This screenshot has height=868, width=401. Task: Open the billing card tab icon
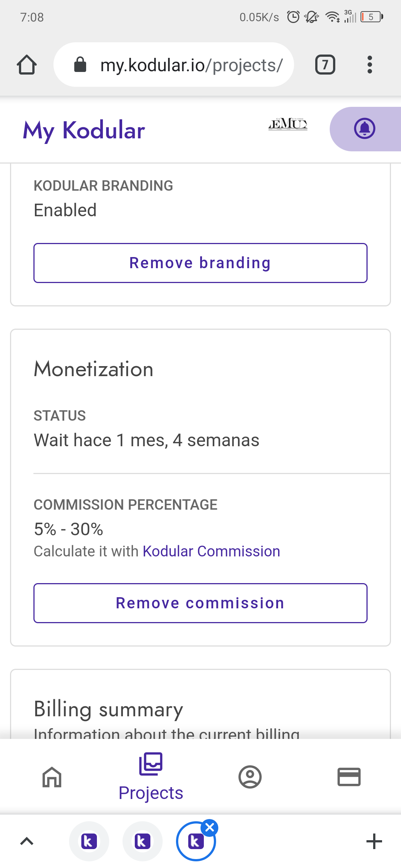click(349, 777)
